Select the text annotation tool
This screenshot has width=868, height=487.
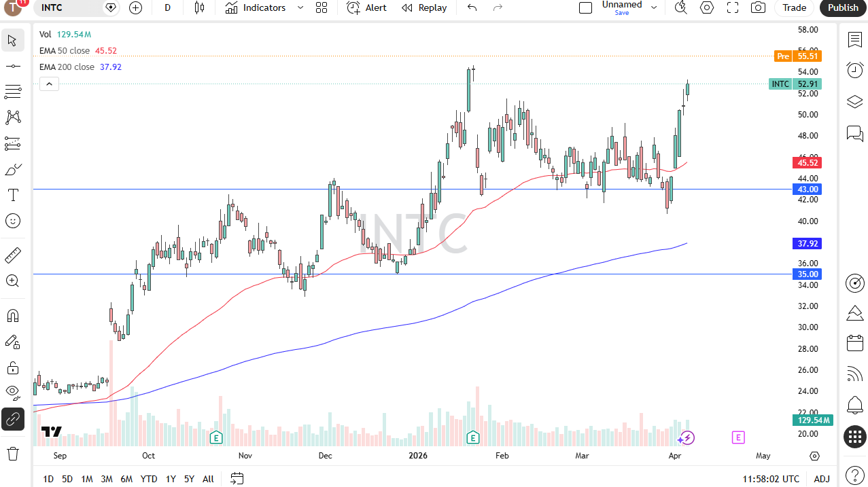[13, 195]
